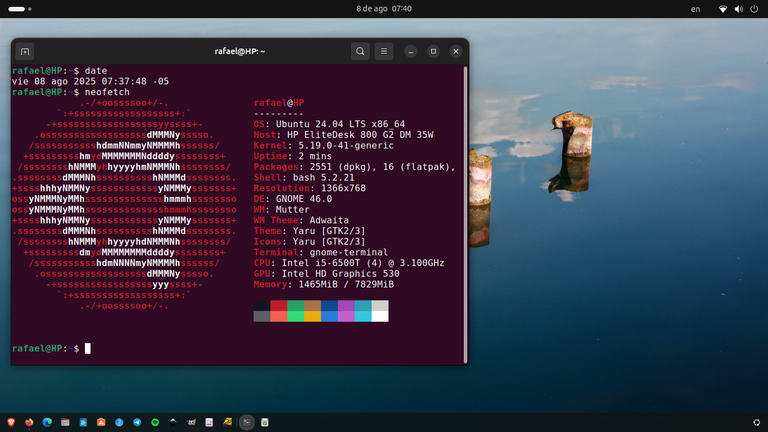Image resolution: width=768 pixels, height=432 pixels.
Task: Click the 'rafael@HP' neofetch header
Action: click(279, 103)
